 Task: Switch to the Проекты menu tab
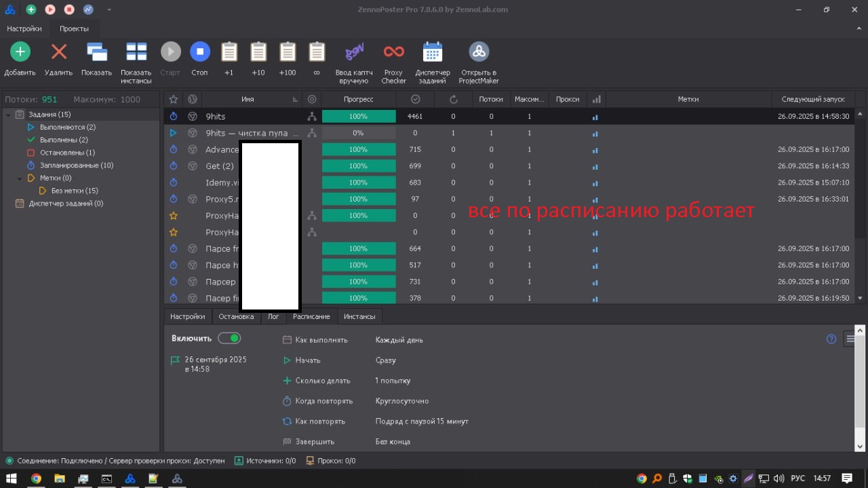point(74,29)
